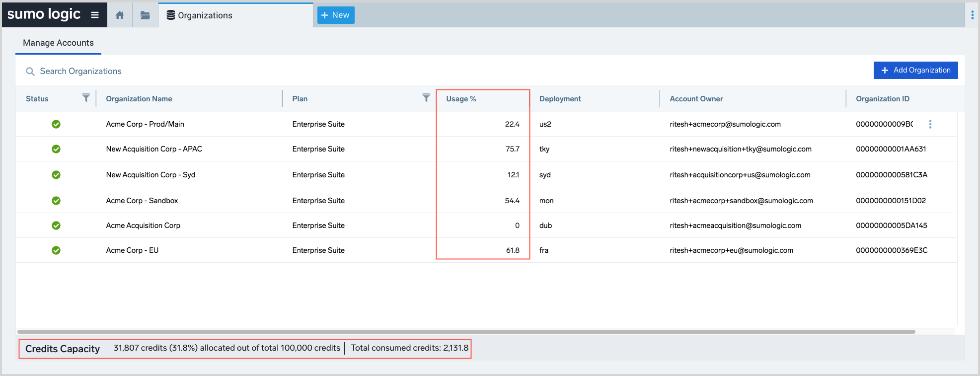Sort by Organization Name column header
Screen dimensions: 980x376
point(139,99)
